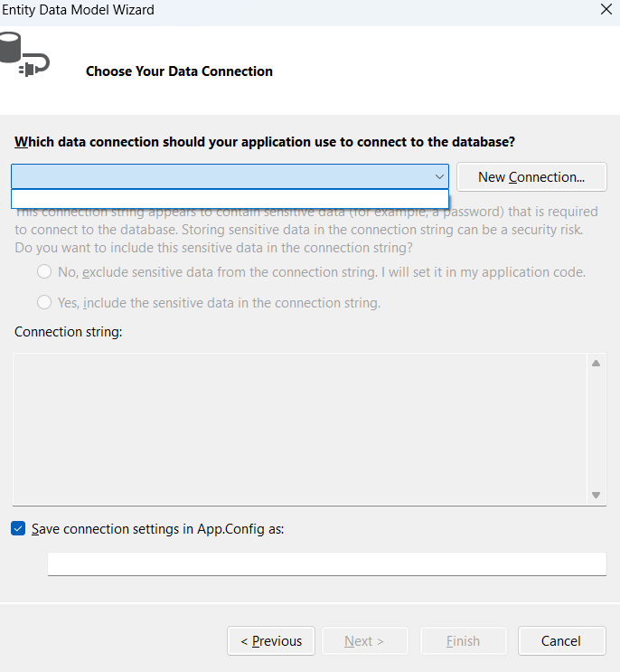Cancel the wizard

pyautogui.click(x=561, y=641)
